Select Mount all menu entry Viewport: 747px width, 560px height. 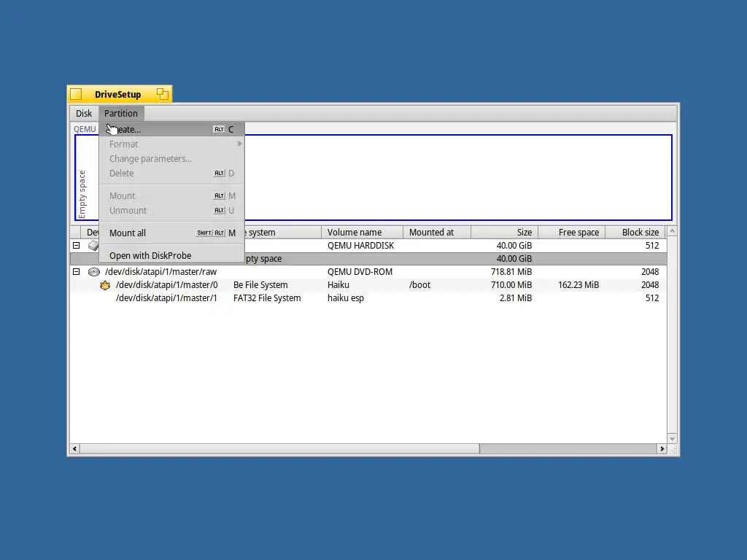(171, 233)
